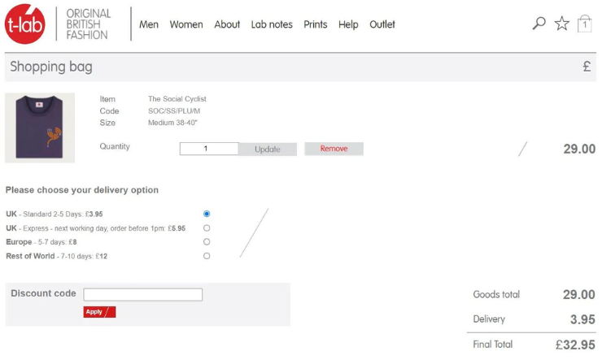Click the item price 29.00 in product row
The width and height of the screenshot is (602, 364).
point(579,149)
